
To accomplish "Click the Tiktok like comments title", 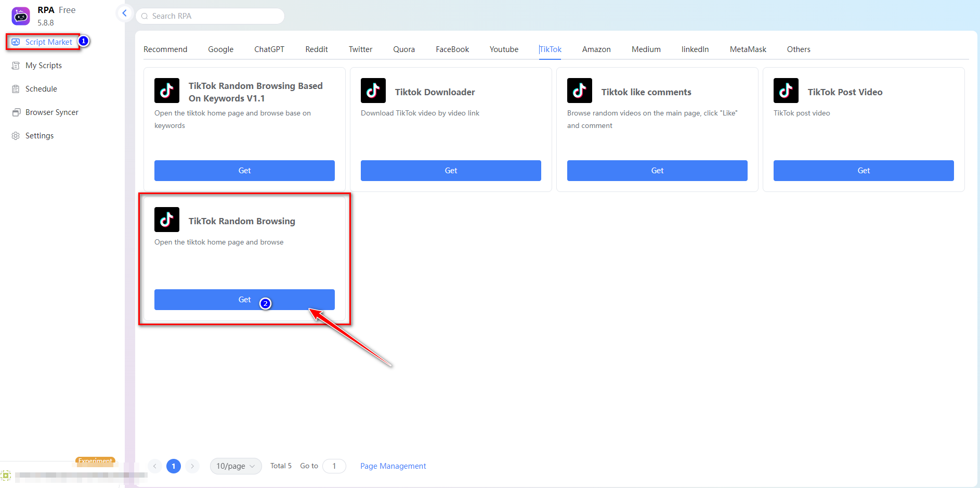I will click(x=646, y=92).
